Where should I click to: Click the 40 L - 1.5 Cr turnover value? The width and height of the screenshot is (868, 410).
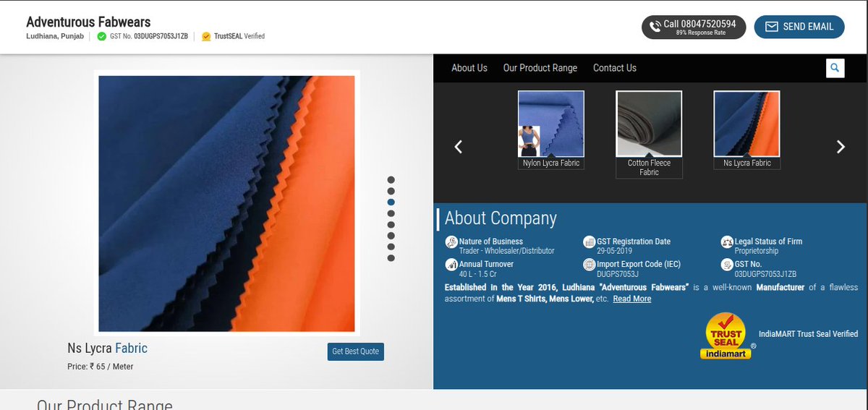(478, 274)
